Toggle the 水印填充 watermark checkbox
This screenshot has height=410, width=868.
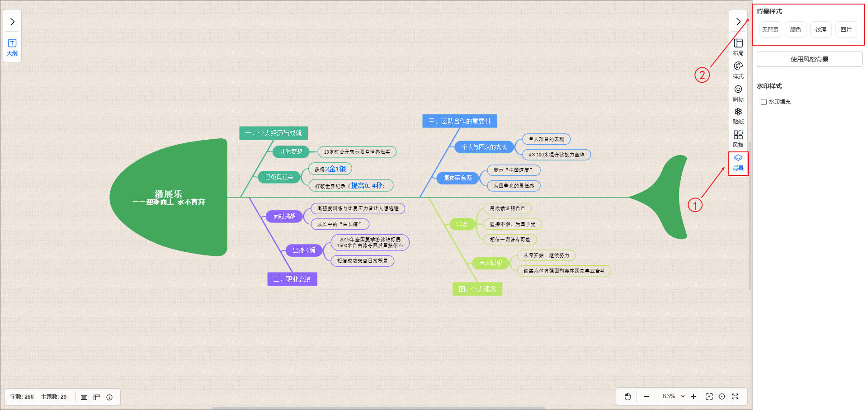click(764, 102)
